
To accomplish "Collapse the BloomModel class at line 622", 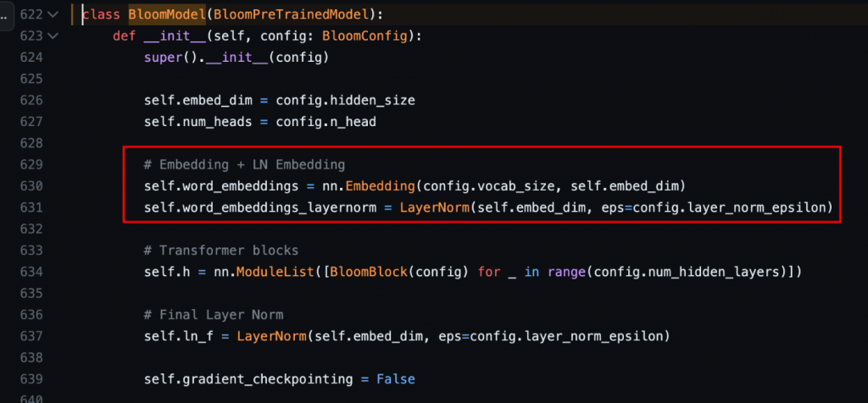I will click(x=53, y=14).
